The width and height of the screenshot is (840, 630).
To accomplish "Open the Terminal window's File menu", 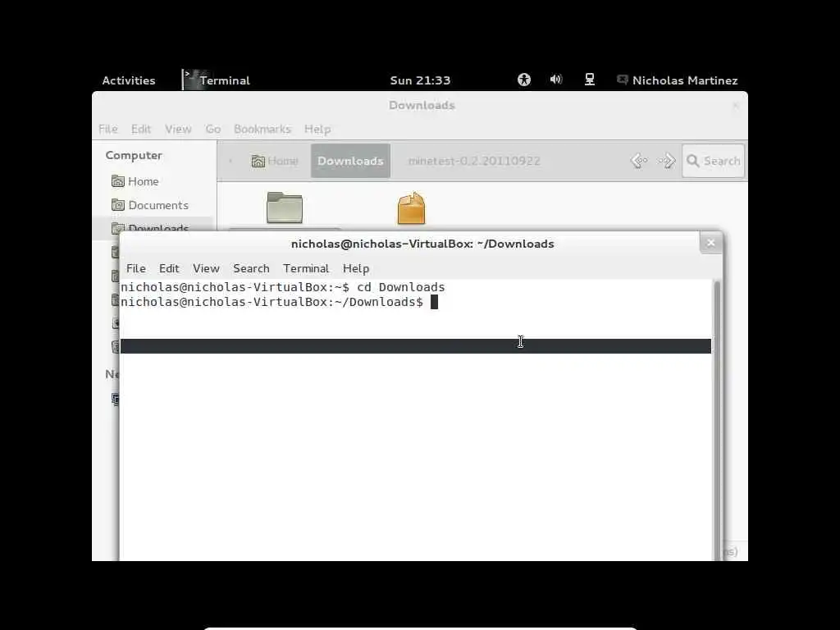I will click(x=135, y=268).
